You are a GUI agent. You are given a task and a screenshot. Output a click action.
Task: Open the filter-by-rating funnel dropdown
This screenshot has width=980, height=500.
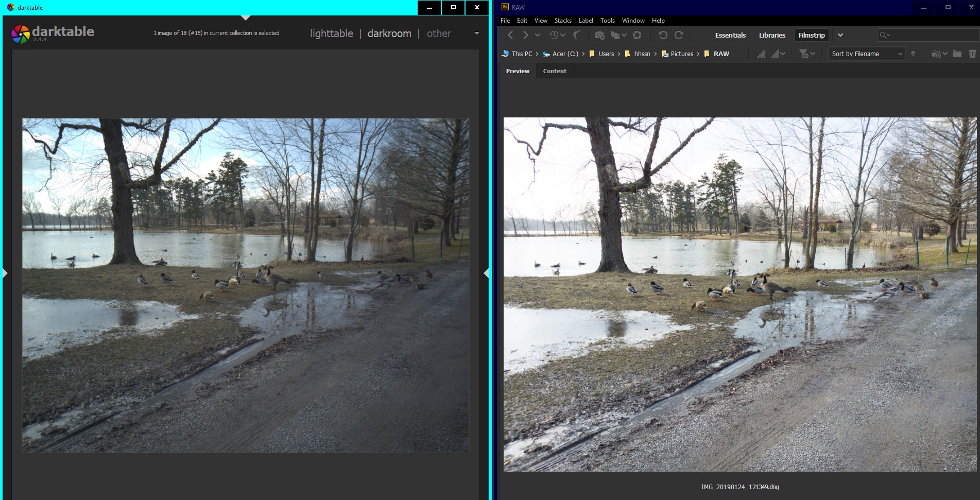coord(806,54)
